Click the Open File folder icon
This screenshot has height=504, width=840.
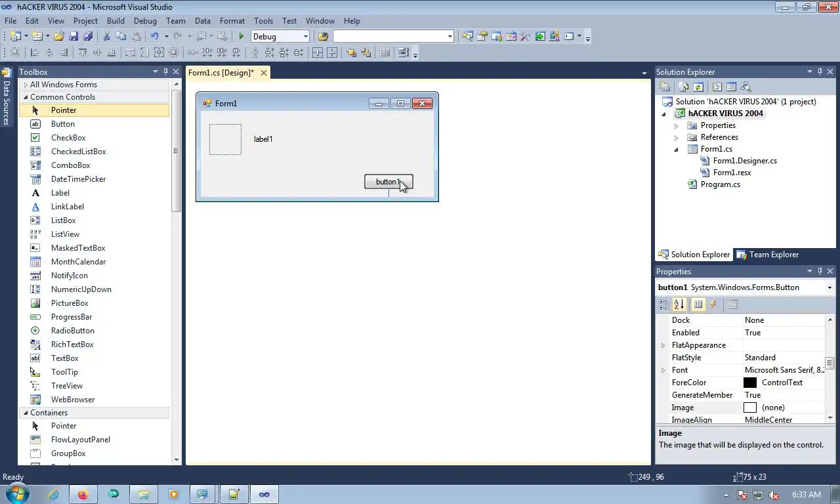[x=59, y=37]
